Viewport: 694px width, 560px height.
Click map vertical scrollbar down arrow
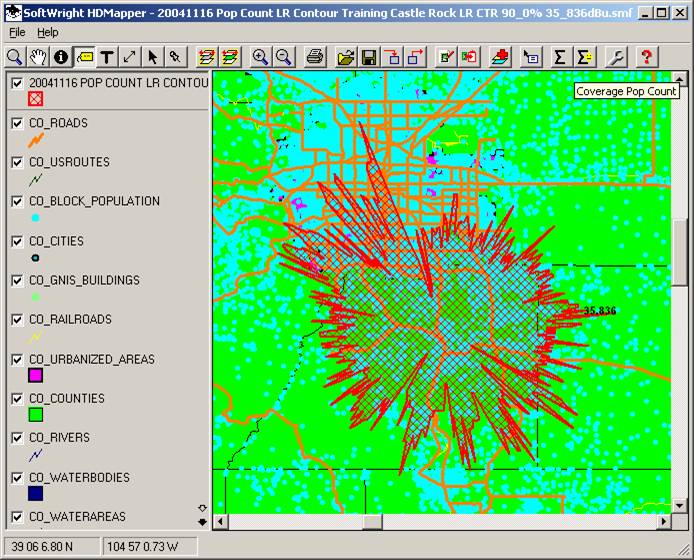pos(679,506)
